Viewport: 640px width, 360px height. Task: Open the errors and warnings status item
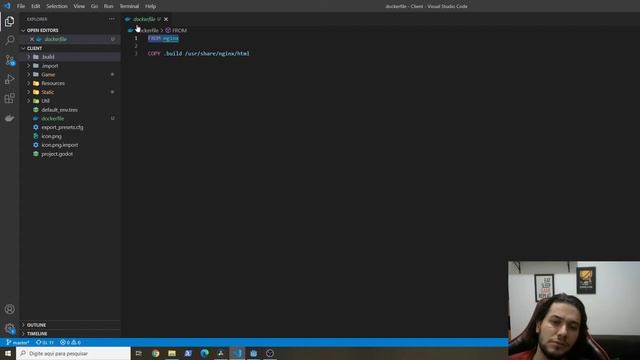[70, 342]
